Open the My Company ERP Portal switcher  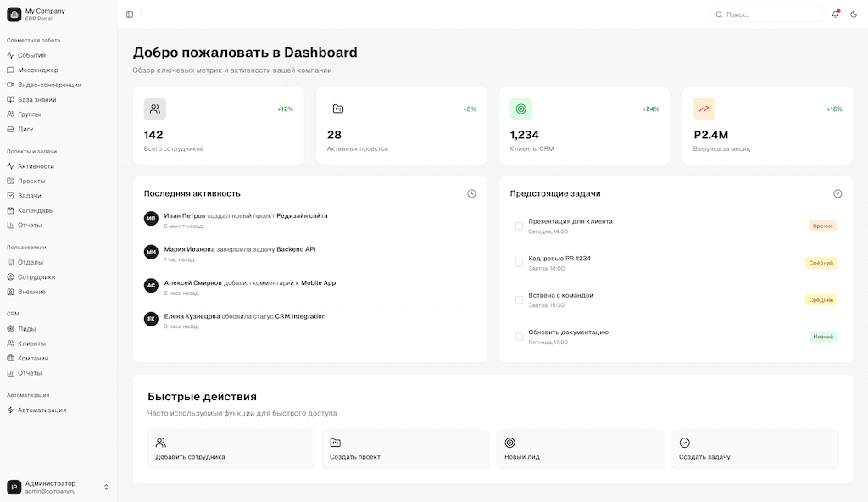coord(58,14)
